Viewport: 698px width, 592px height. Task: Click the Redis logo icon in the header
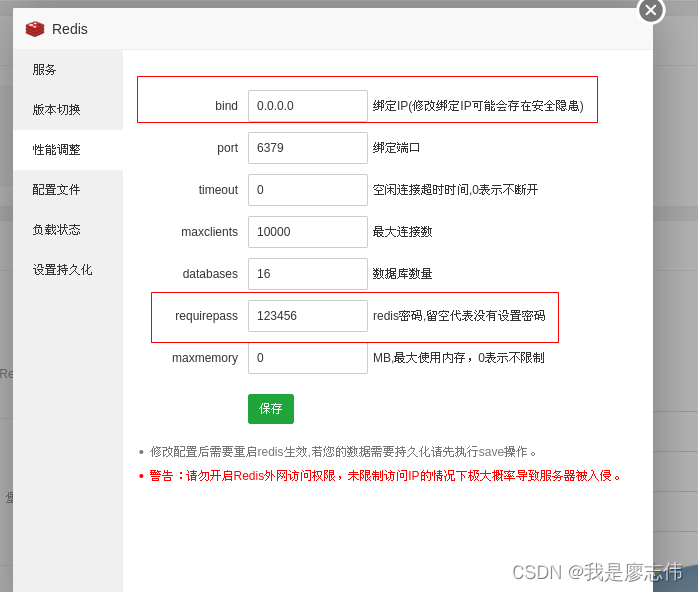click(35, 29)
